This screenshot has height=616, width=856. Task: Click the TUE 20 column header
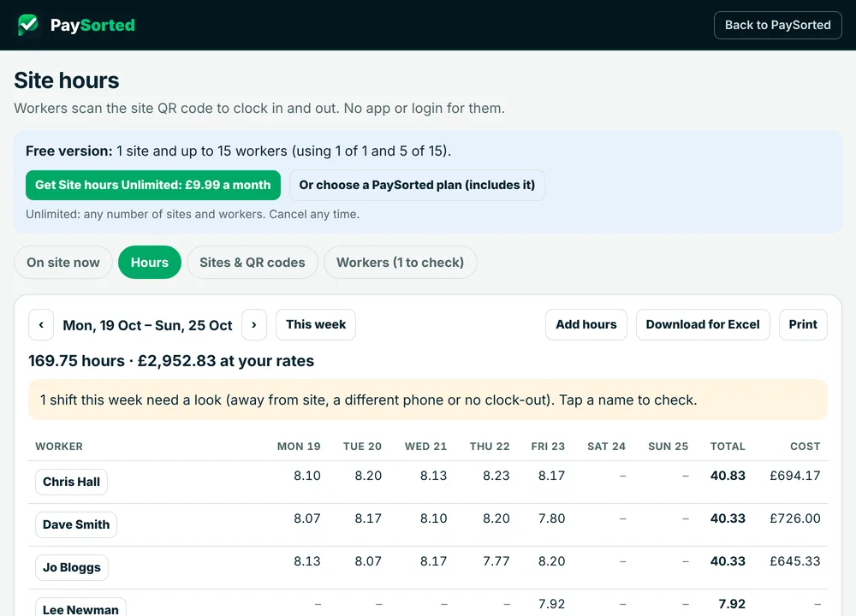coord(362,447)
